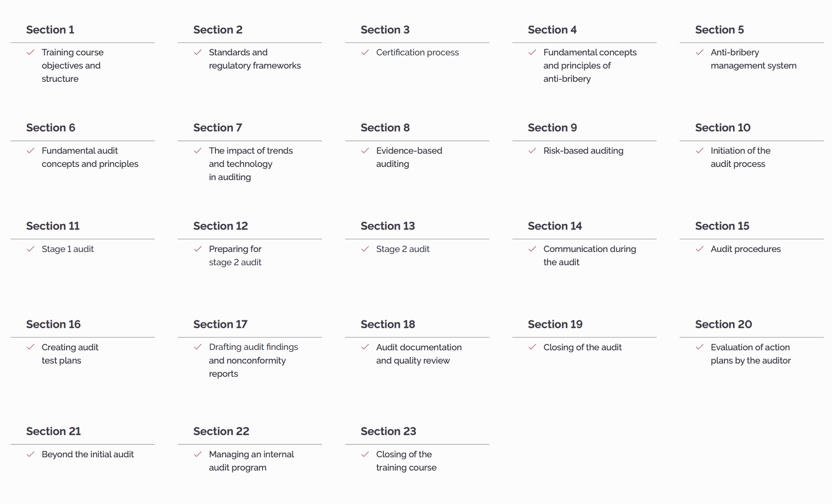Click Standards and regulatory frameworks text

tap(255, 59)
